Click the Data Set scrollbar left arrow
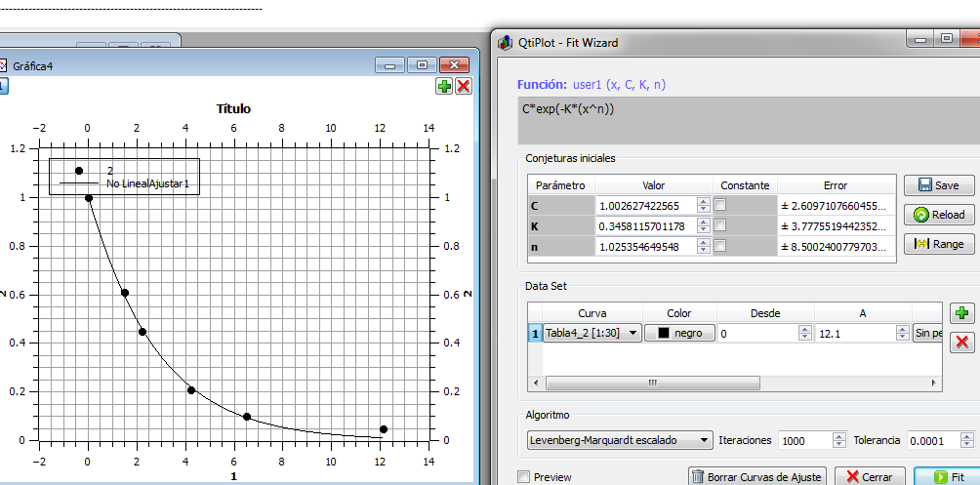The height and width of the screenshot is (485, 980). coord(536,383)
